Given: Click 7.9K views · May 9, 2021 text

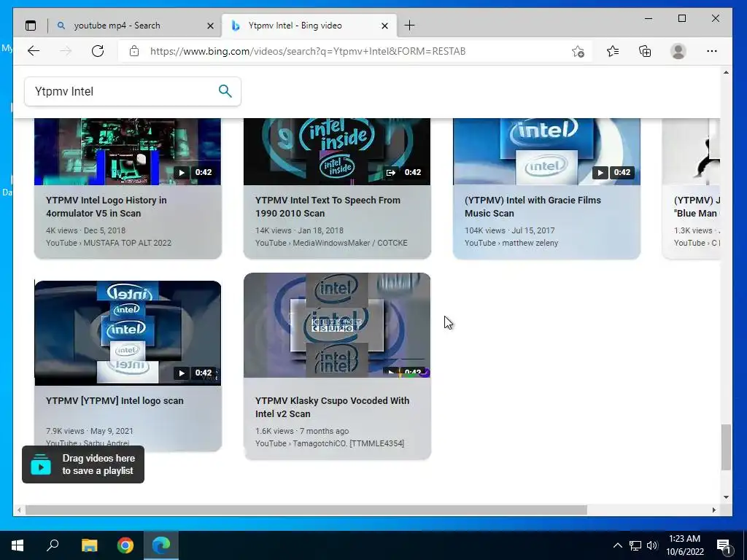Looking at the screenshot, I should (90, 431).
